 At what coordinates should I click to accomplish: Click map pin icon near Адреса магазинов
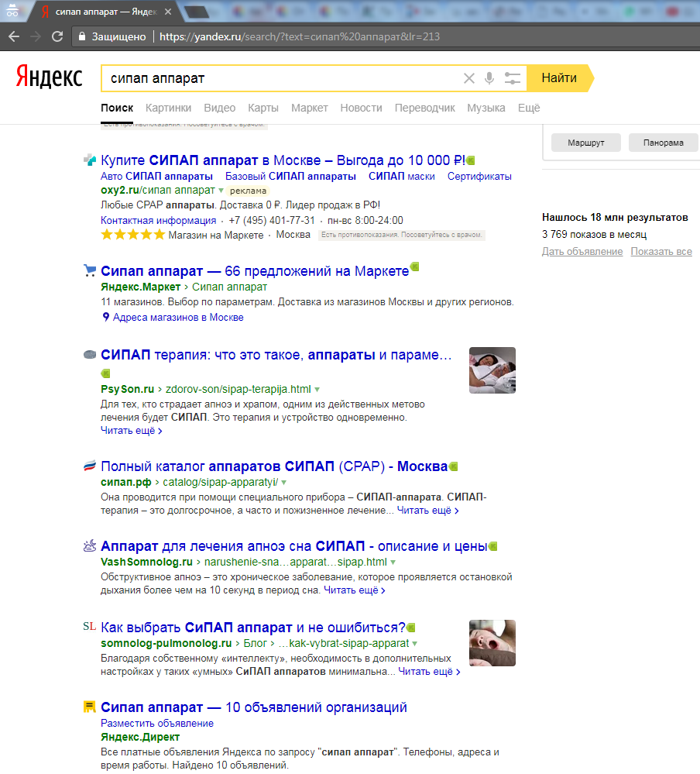(x=105, y=318)
